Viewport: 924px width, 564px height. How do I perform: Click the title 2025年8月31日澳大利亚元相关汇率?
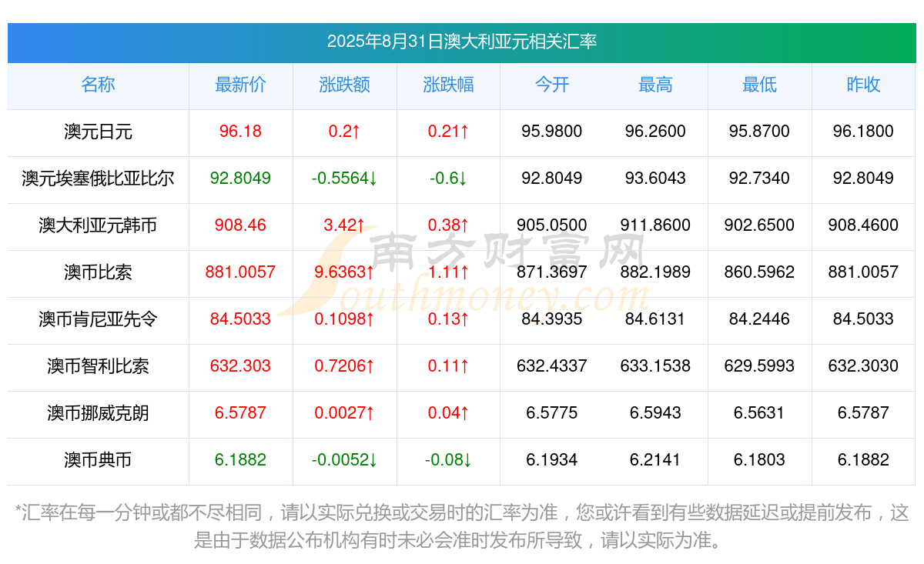462,42
